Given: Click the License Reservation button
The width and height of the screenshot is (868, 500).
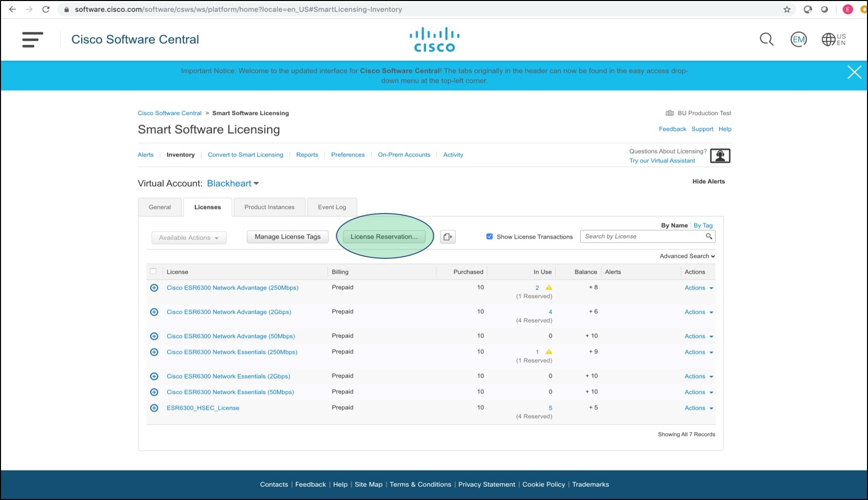Looking at the screenshot, I should [384, 237].
